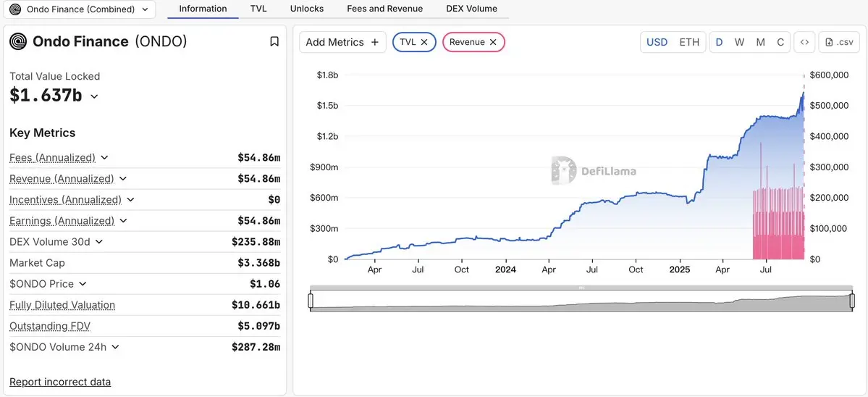Click the 2024 label on the chart axis

tap(505, 269)
